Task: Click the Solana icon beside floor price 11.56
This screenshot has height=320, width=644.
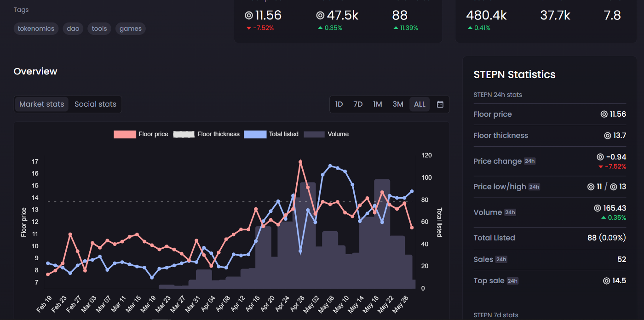Action: [x=249, y=16]
